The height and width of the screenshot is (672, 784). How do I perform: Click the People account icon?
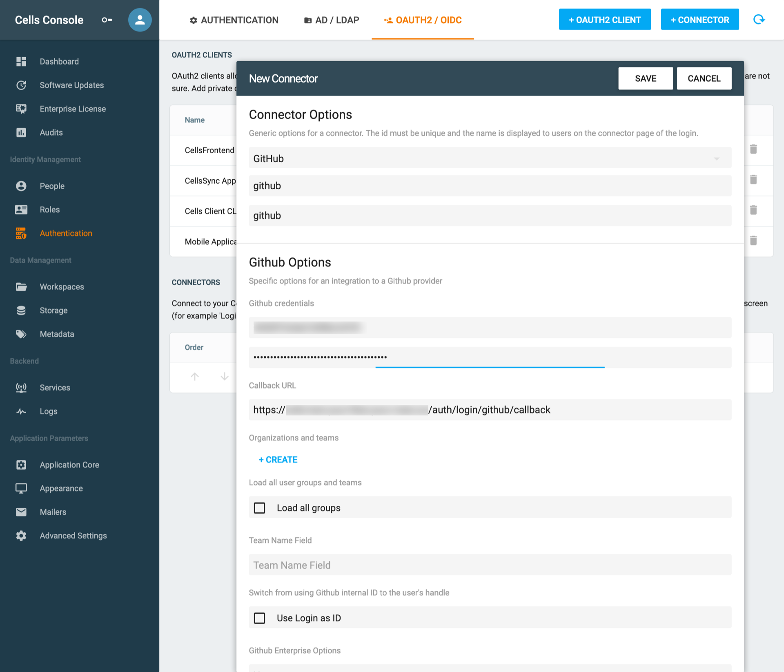click(x=21, y=186)
